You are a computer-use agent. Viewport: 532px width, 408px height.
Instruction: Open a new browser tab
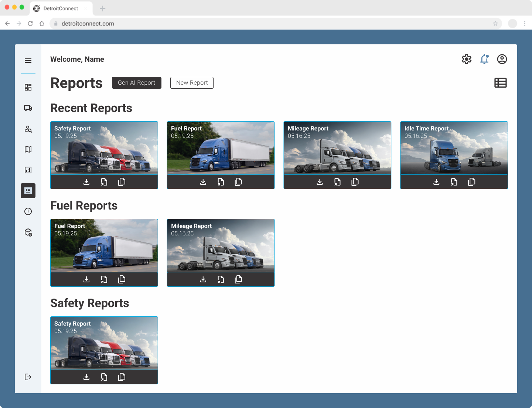[102, 8]
